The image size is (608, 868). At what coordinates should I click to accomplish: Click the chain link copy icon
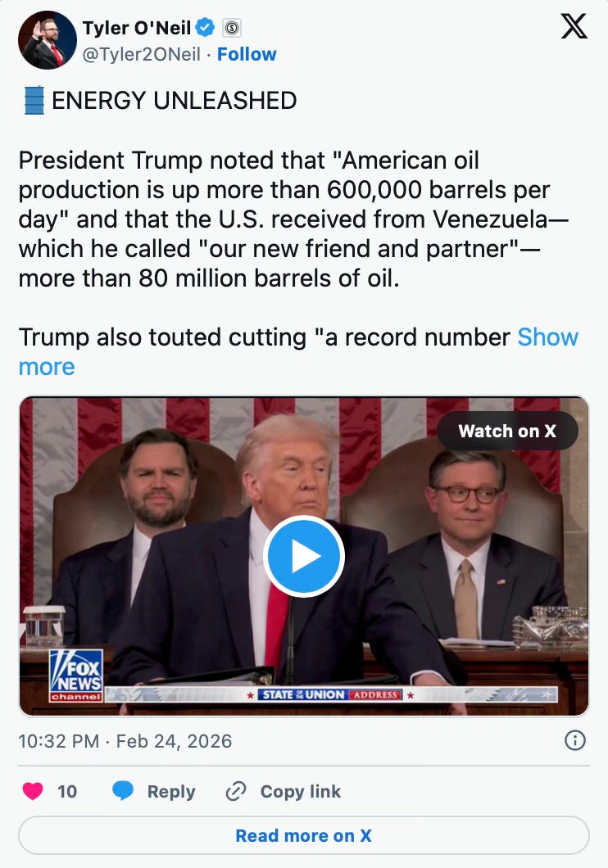tap(236, 791)
